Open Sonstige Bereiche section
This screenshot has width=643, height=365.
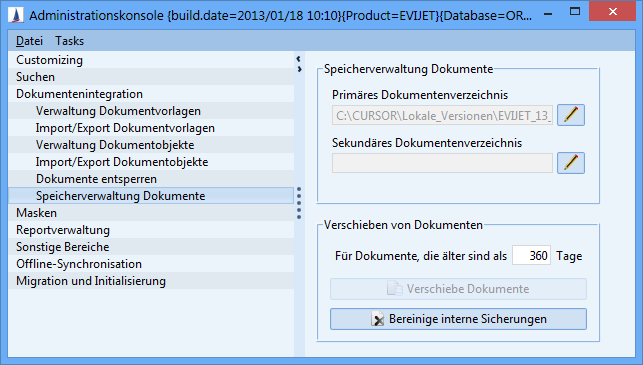pyautogui.click(x=151, y=247)
